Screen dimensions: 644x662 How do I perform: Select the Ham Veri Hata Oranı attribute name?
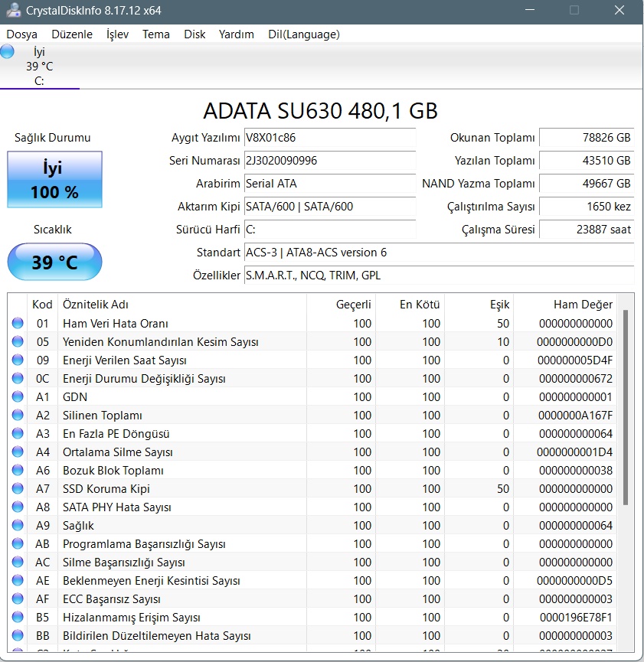pyautogui.click(x=116, y=324)
